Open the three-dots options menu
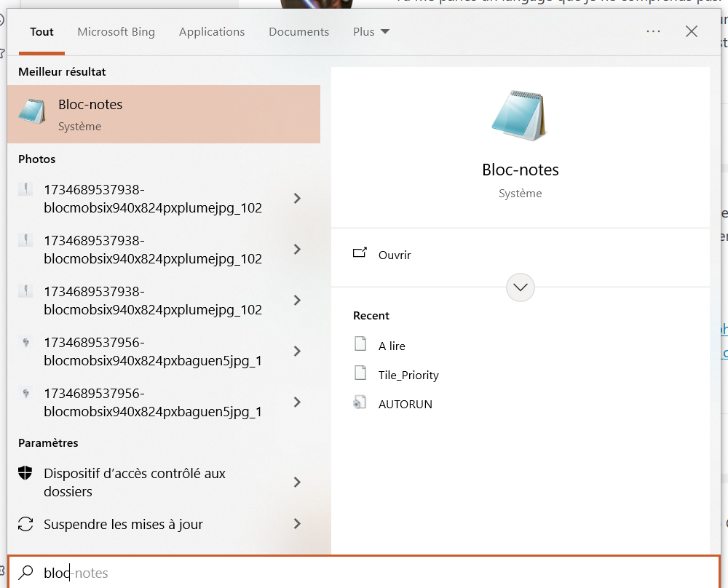Viewport: 728px width, 588px height. click(x=653, y=31)
